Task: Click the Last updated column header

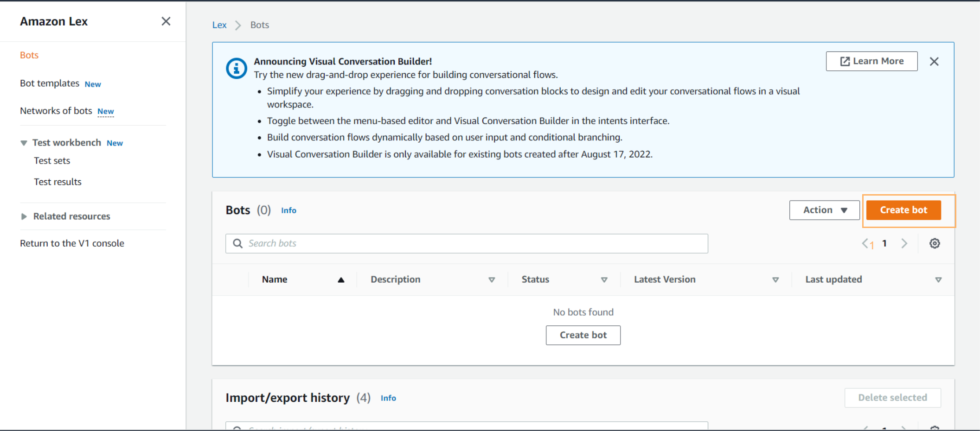Action: [x=833, y=279]
